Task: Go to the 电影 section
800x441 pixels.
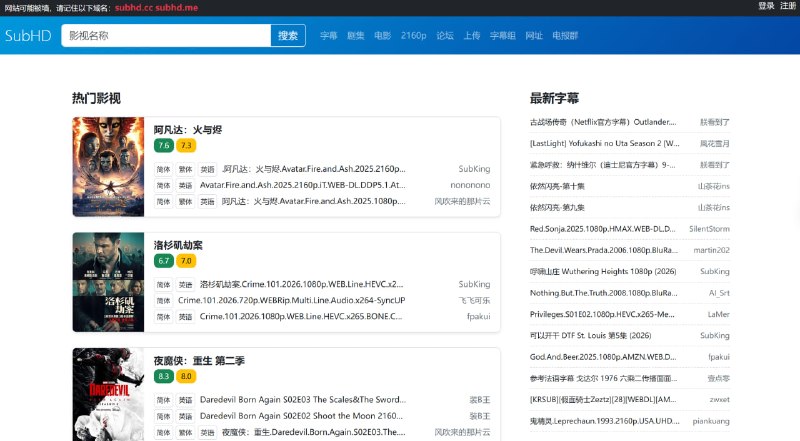Action: click(383, 36)
